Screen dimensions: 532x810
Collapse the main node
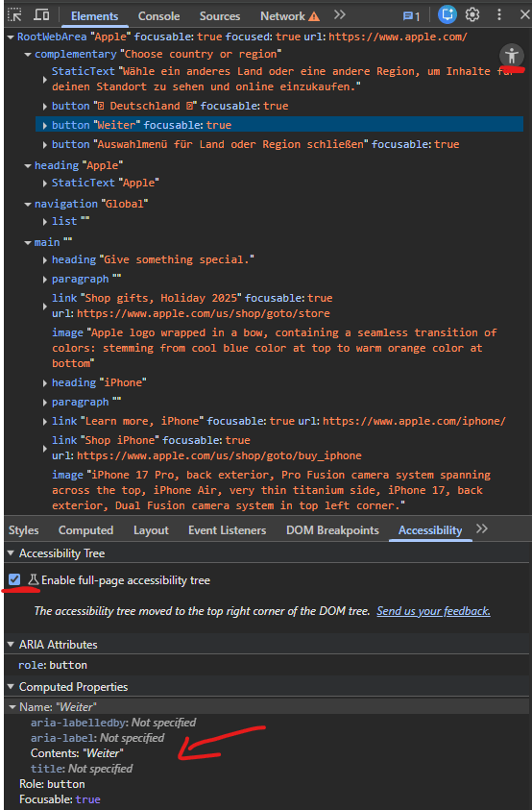click(x=28, y=243)
